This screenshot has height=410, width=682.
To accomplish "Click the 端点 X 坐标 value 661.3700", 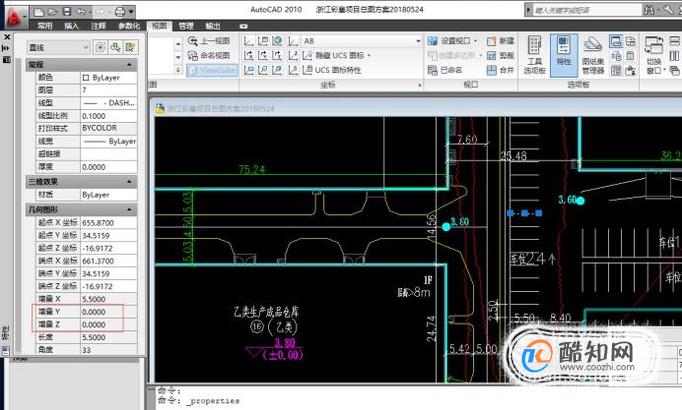I will pos(109,261).
